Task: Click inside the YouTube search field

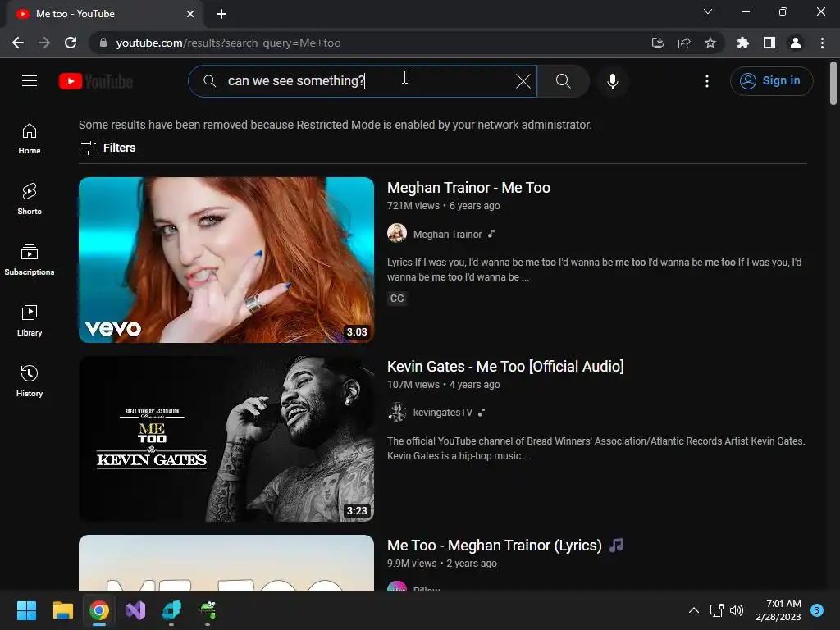Action: point(362,81)
